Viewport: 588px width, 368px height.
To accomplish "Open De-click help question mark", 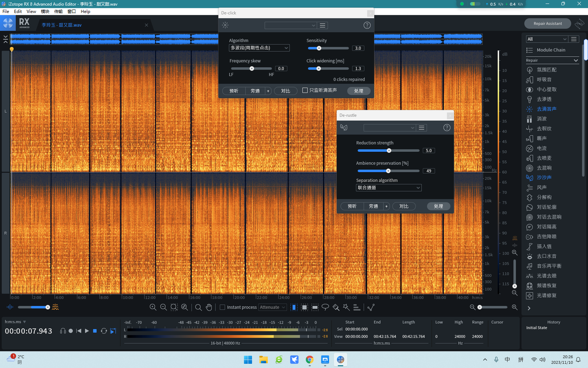I will coord(367,25).
